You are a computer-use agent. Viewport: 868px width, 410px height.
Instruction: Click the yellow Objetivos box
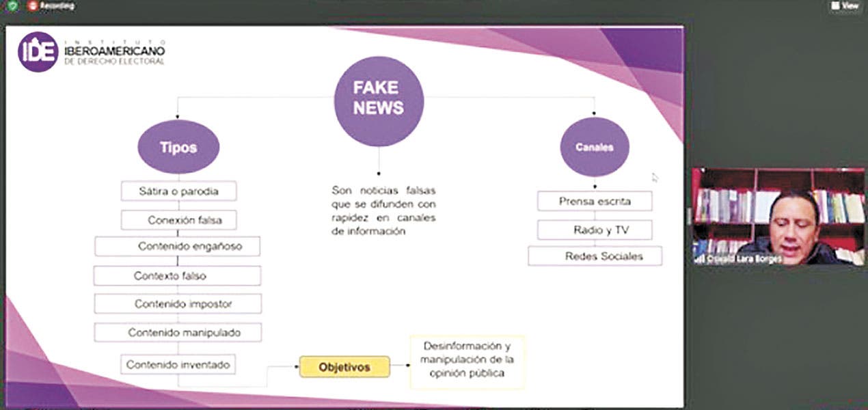click(344, 367)
